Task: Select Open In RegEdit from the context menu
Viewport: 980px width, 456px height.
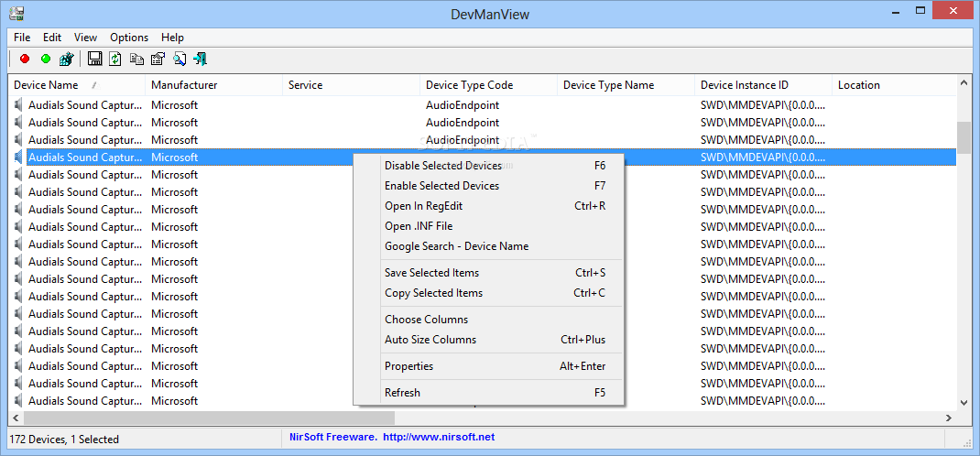Action: (x=489, y=205)
